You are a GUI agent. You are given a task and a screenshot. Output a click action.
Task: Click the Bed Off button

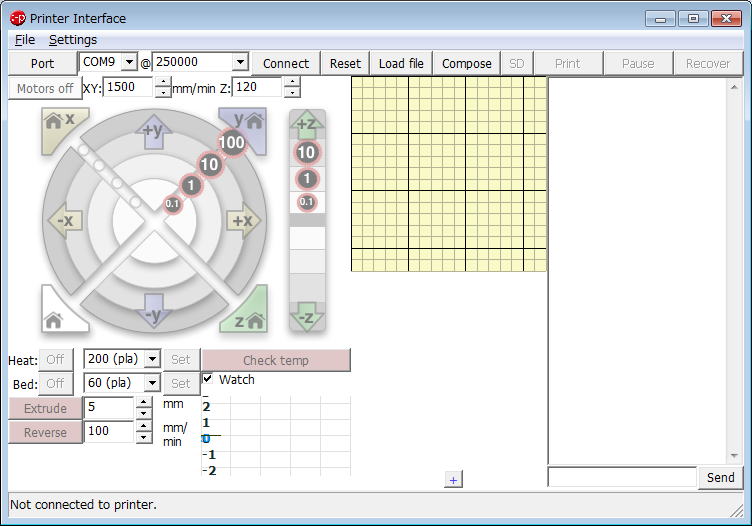tap(56, 383)
